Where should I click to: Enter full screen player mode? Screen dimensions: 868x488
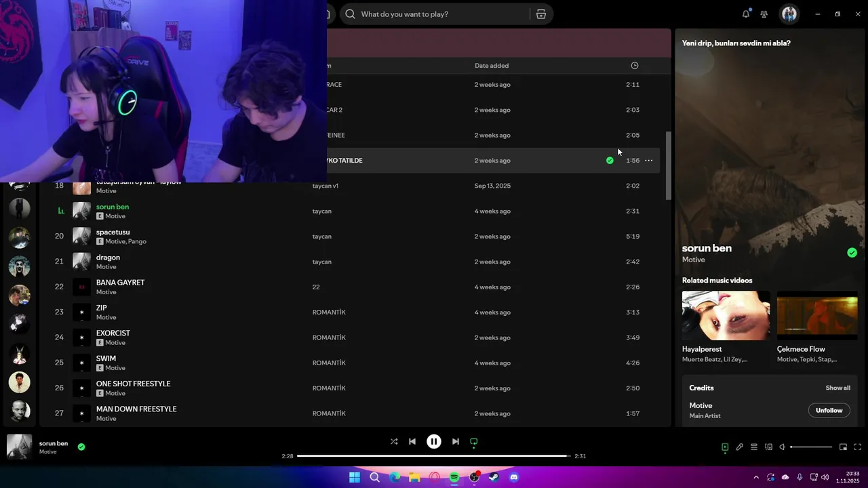(x=858, y=447)
